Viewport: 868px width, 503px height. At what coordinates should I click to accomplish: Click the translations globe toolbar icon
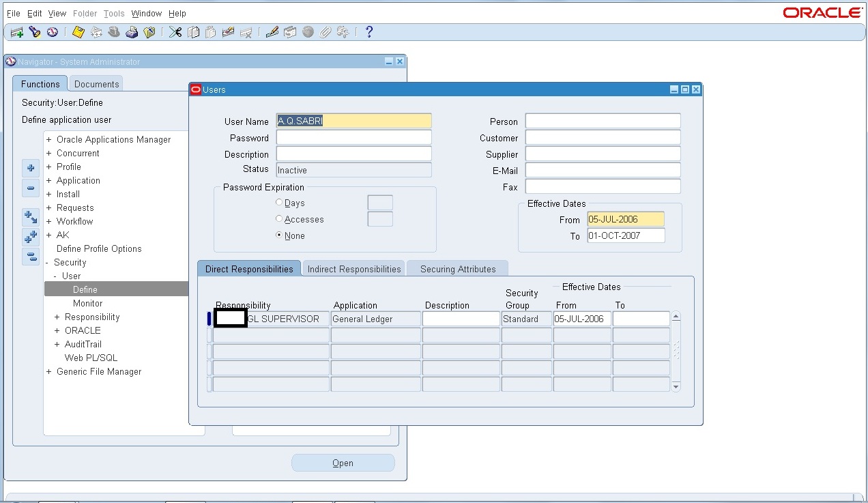click(307, 31)
